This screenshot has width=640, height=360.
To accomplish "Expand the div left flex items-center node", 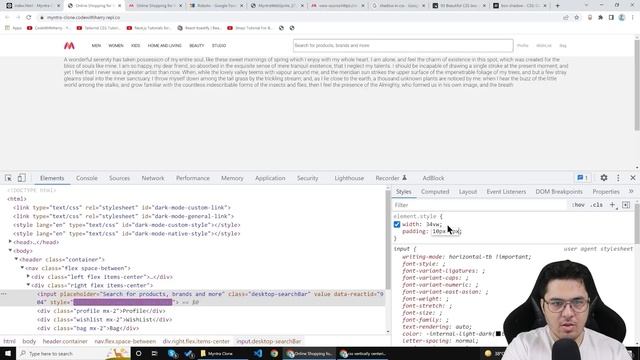I will [28, 276].
